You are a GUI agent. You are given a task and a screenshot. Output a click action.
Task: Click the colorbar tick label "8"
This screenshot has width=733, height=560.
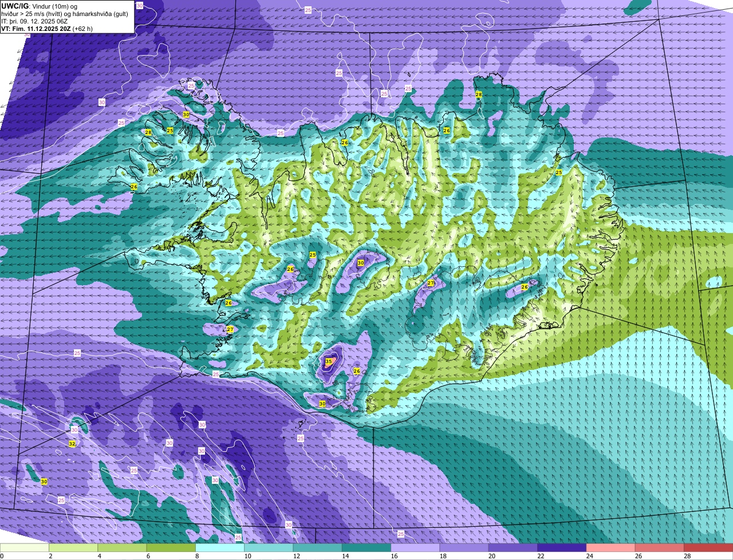196,556
